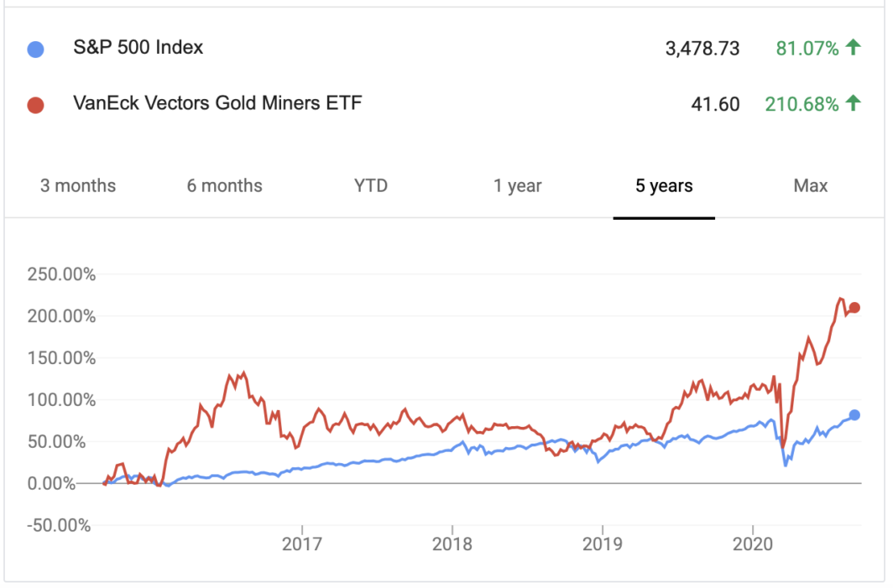
Task: Click the red VanEck legend dot
Action: (35, 106)
